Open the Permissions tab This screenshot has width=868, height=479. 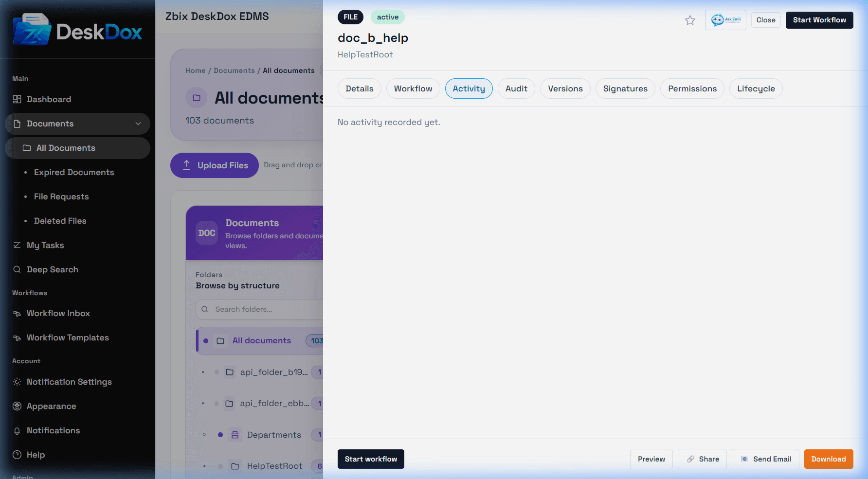tap(692, 89)
